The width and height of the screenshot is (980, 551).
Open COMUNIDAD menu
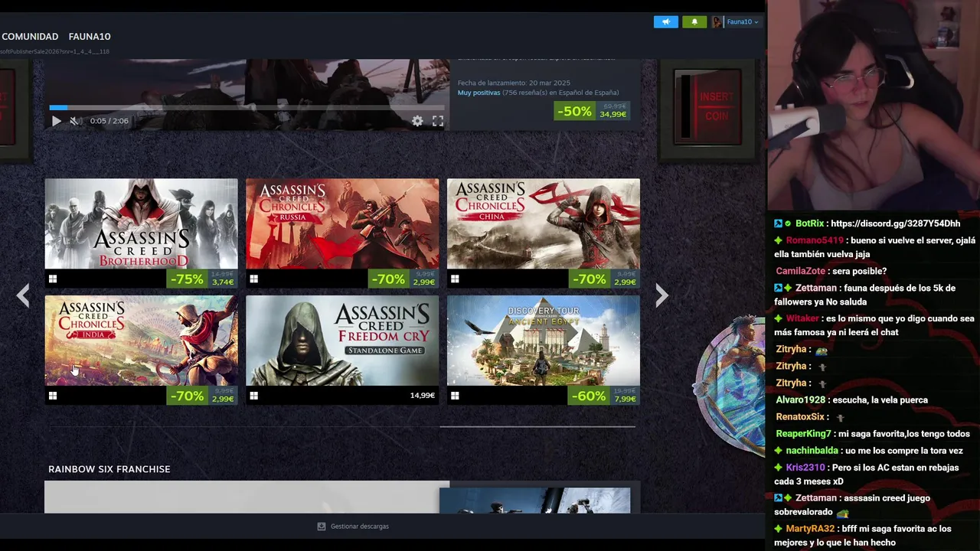click(30, 37)
